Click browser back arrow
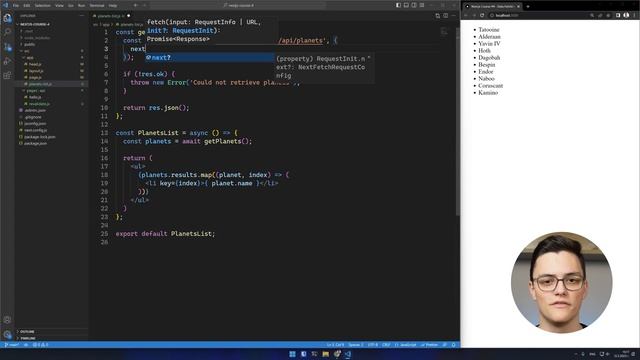 466,15
